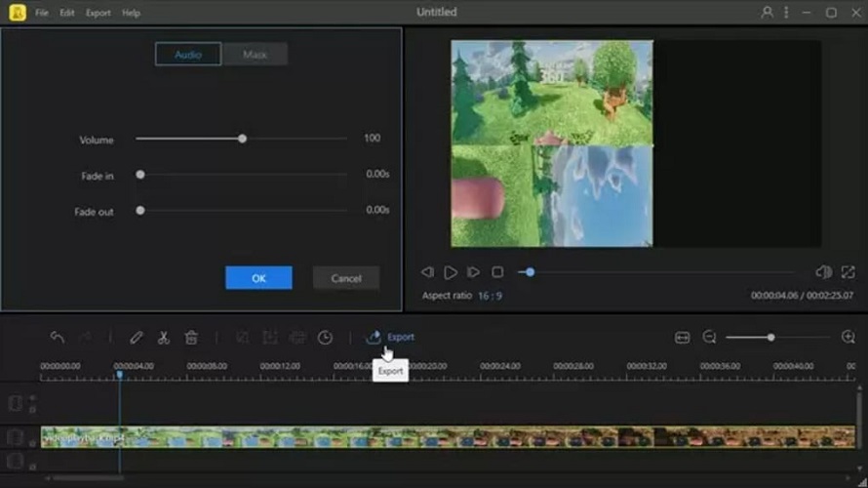Screen dimensions: 868x488
Task: Enter fullscreen preview mode
Action: click(848, 272)
